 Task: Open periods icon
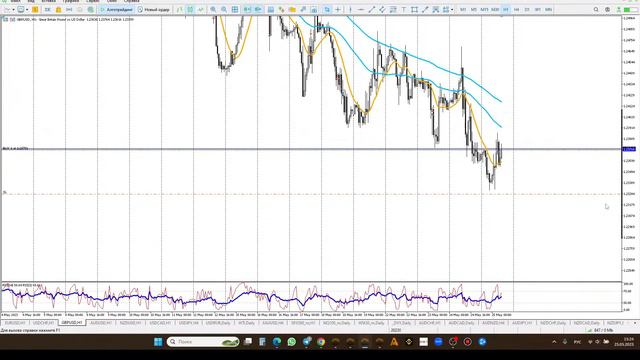click(281, 9)
